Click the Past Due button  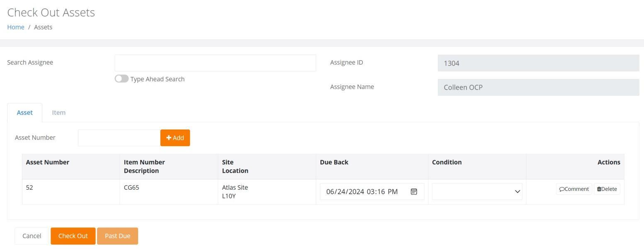(117, 236)
